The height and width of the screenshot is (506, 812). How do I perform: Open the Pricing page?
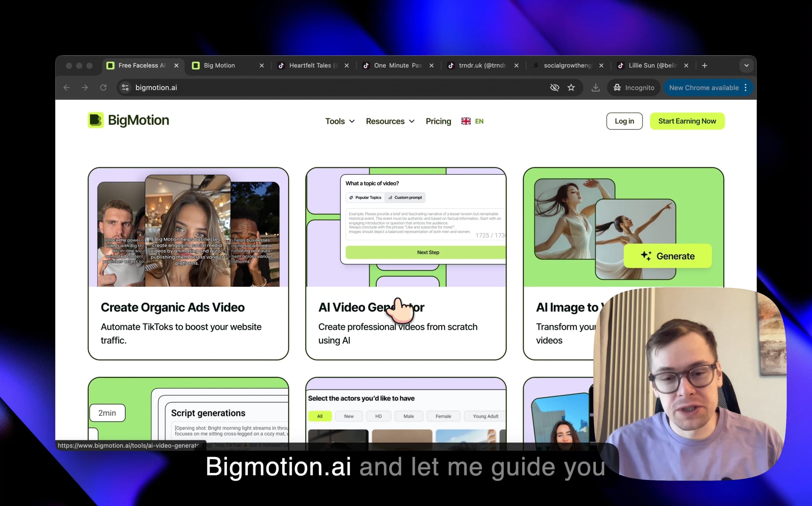point(438,121)
